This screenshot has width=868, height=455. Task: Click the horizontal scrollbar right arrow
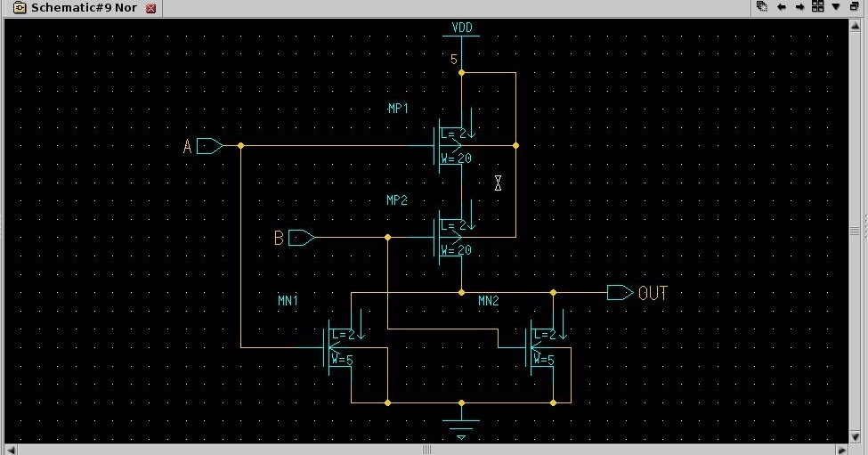pyautogui.click(x=842, y=450)
